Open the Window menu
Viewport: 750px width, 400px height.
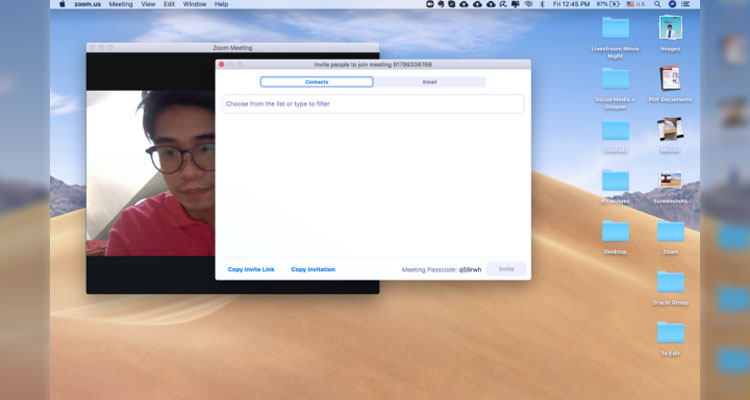click(x=195, y=4)
